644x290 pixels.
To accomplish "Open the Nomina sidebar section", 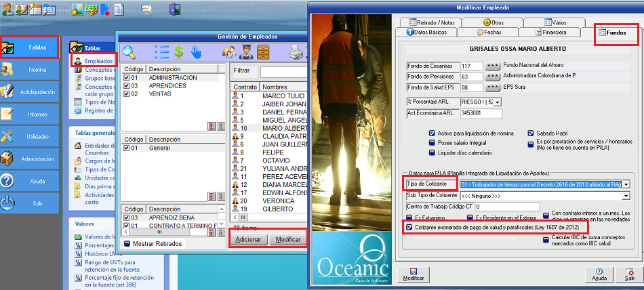I will [x=29, y=70].
